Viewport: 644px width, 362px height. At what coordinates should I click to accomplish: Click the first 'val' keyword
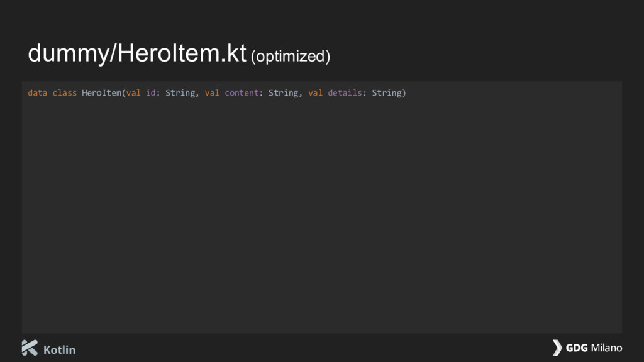click(x=133, y=93)
